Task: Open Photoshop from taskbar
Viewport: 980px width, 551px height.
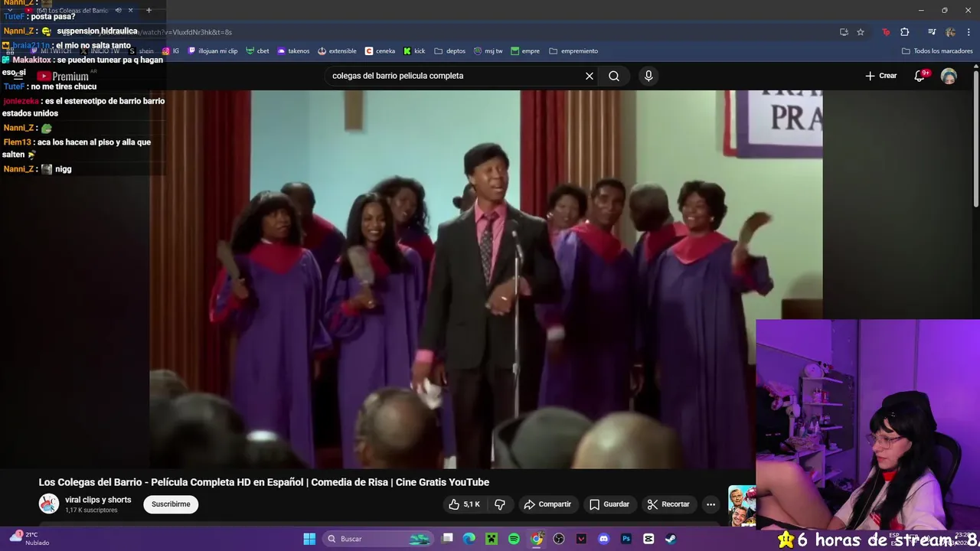Action: pos(626,539)
